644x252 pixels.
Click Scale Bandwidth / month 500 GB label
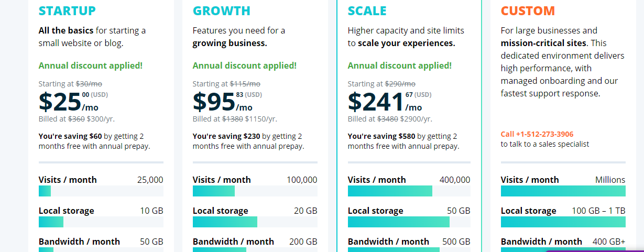click(409, 242)
